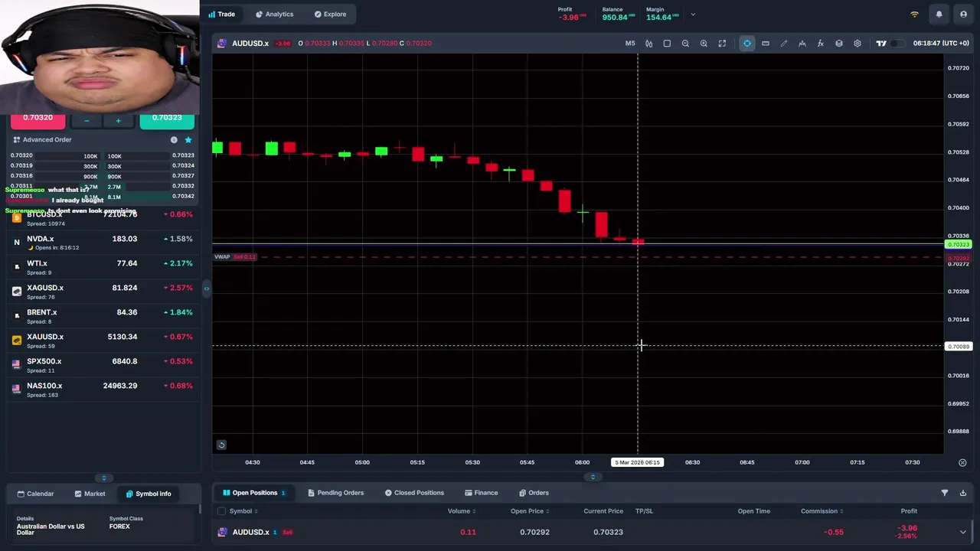Open the AUDUSD.x open position row

pyautogui.click(x=592, y=532)
